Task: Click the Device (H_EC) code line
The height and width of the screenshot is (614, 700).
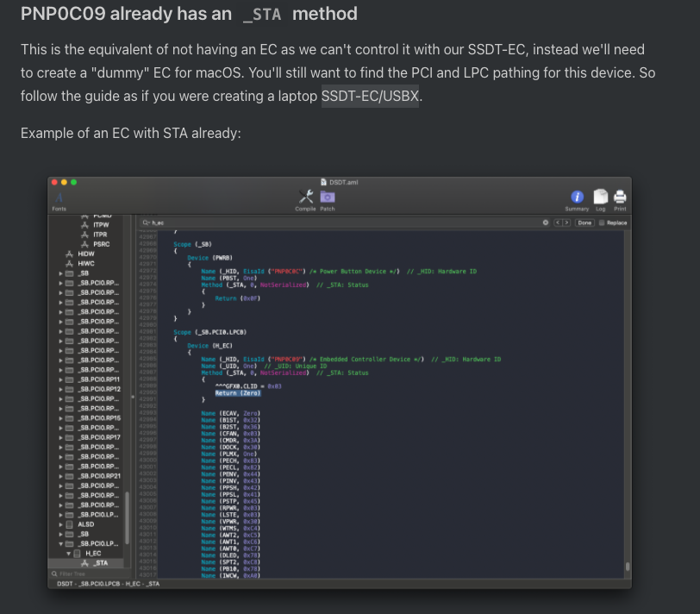Action: tap(209, 346)
